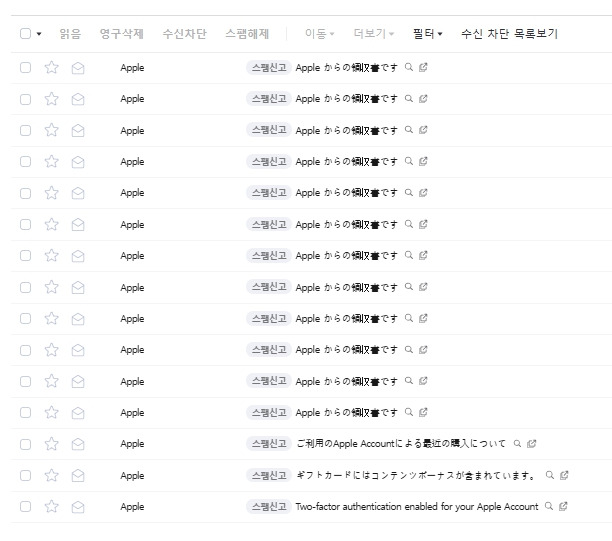Open the topmost Apple からの領収書です email
The height and width of the screenshot is (541, 612).
point(346,68)
